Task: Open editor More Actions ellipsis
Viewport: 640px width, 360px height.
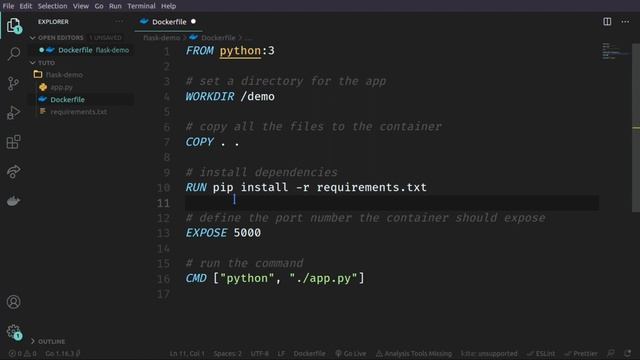Action: coord(625,22)
